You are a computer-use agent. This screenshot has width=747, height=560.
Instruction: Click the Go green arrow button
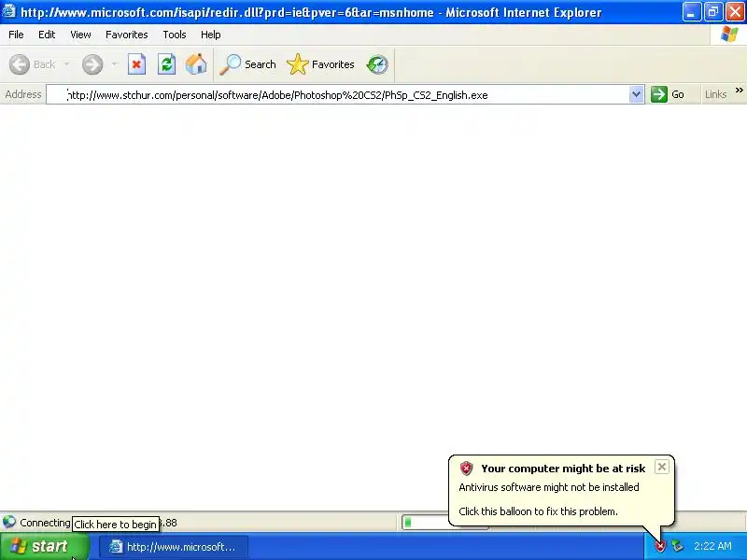(668, 94)
